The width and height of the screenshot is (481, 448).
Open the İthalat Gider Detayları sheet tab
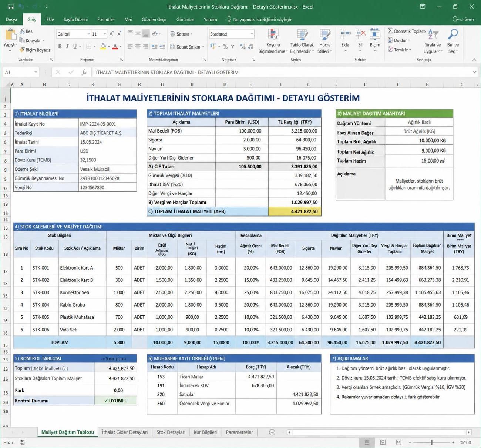point(125,432)
